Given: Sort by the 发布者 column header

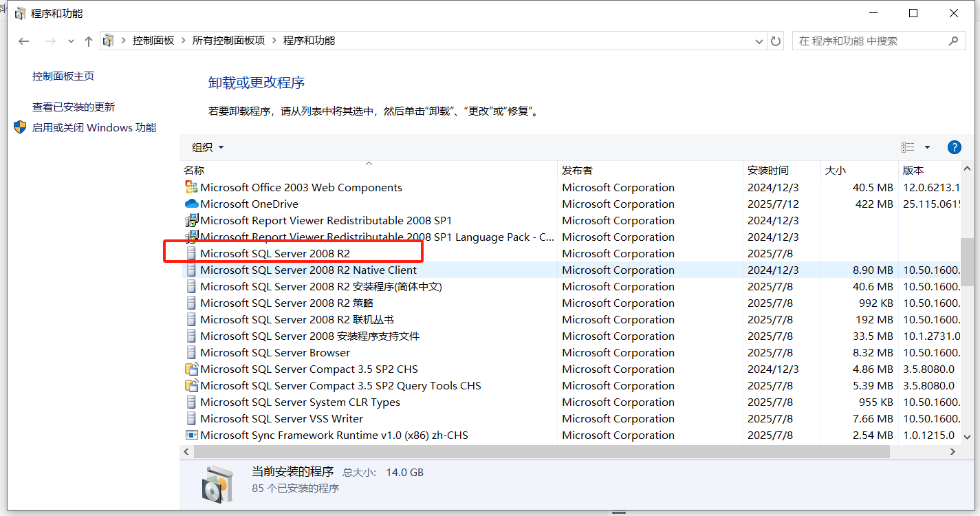Looking at the screenshot, I should [x=650, y=170].
